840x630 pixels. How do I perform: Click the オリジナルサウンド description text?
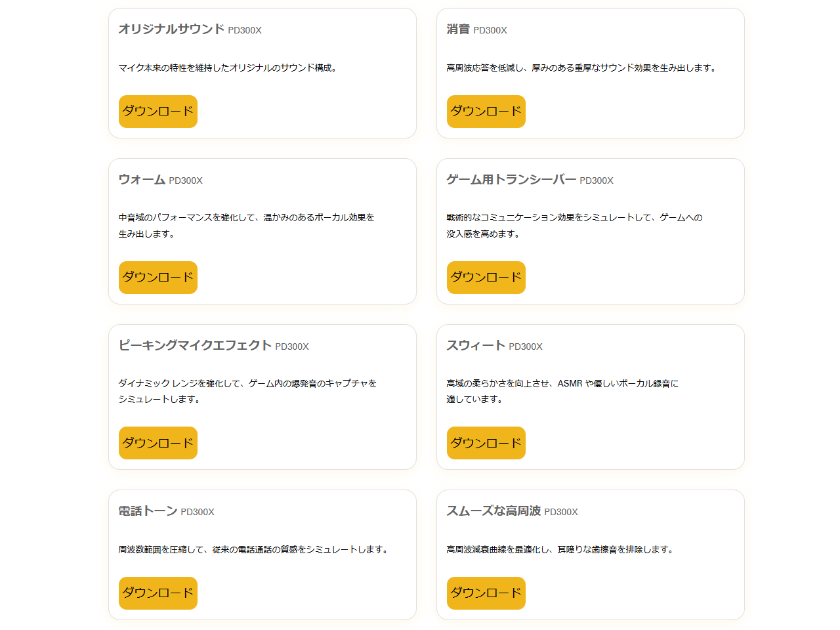(x=228, y=68)
